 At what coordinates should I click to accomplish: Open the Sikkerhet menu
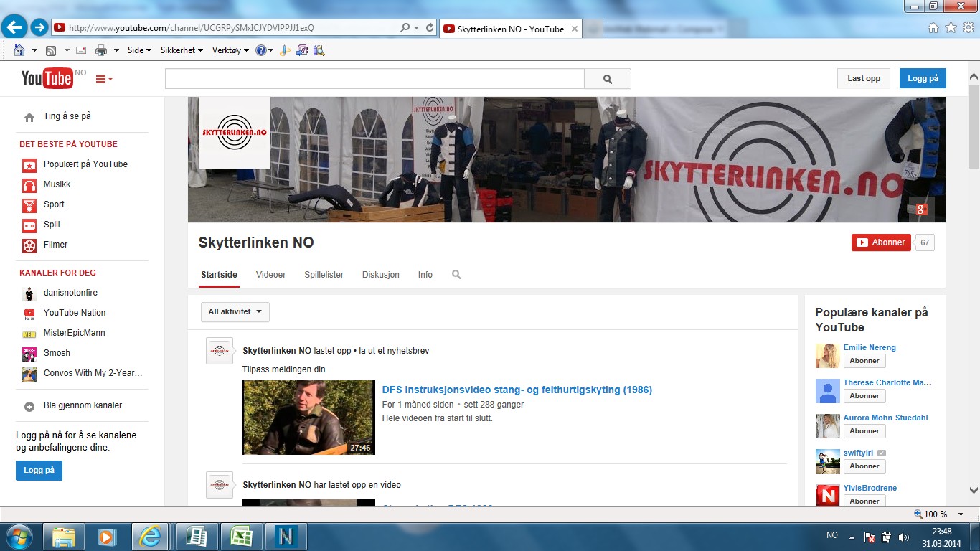[x=182, y=50]
